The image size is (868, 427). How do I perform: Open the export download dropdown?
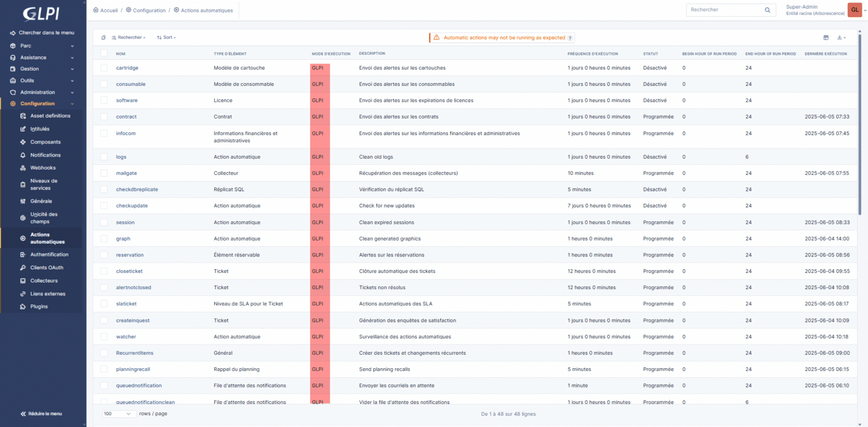841,38
